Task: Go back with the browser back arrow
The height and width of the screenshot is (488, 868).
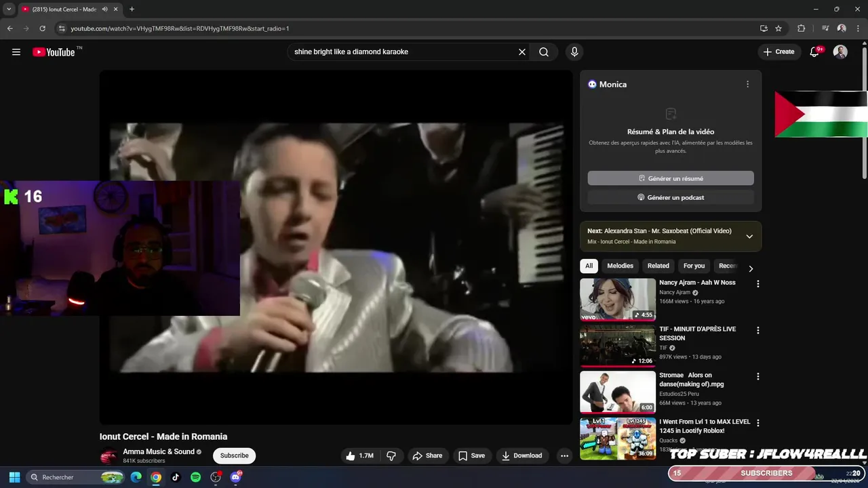Action: [9, 28]
